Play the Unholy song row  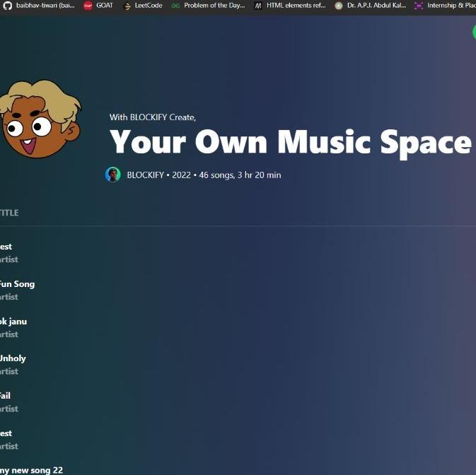[x=13, y=358]
